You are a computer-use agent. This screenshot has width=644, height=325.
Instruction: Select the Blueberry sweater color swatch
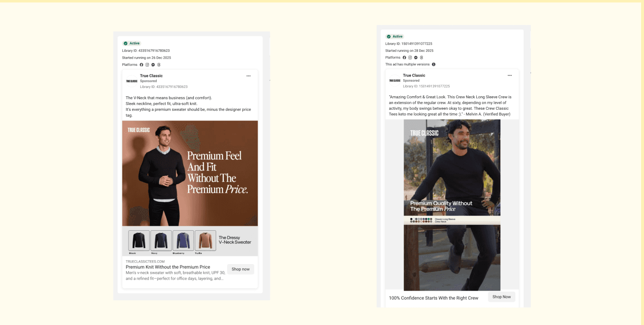point(182,240)
